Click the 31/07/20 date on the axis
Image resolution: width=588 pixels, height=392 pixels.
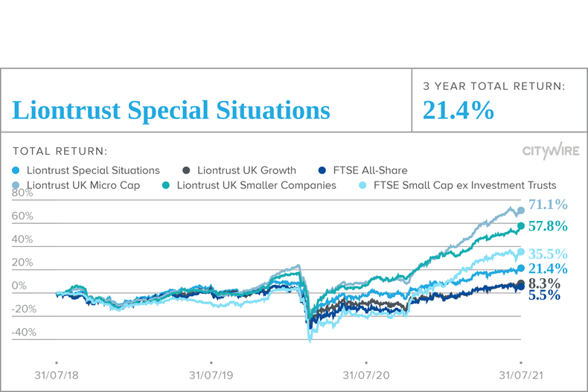pos(366,376)
